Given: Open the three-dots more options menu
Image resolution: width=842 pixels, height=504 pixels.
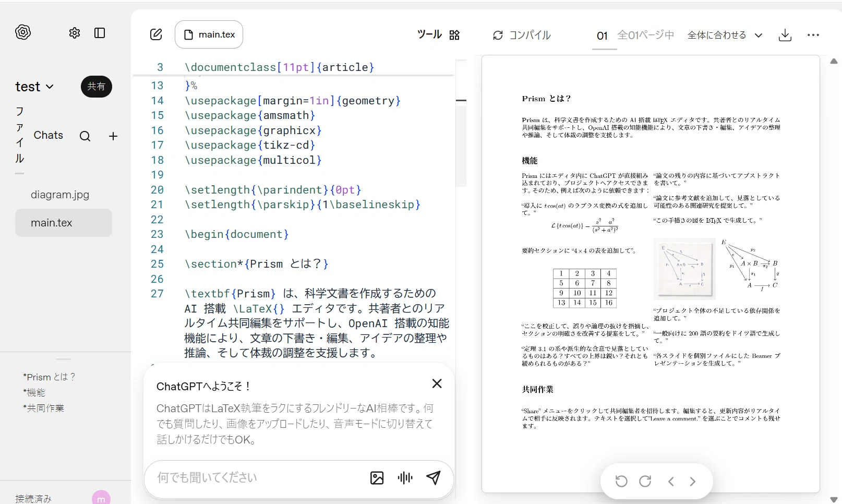Looking at the screenshot, I should [x=813, y=35].
